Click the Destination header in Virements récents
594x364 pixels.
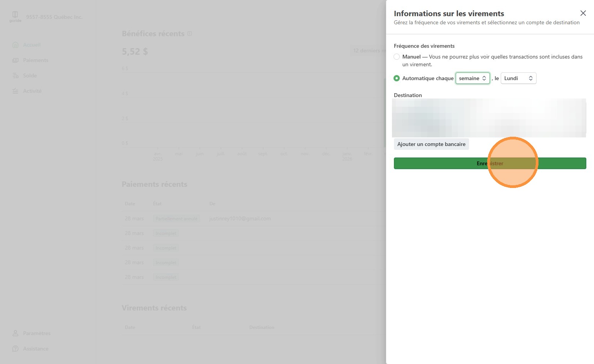(262, 327)
